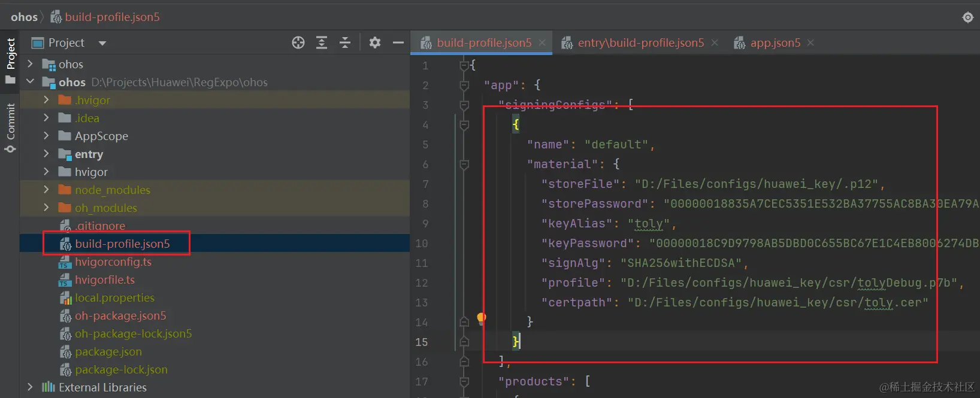This screenshot has width=980, height=398.
Task: Select oh-package.json5 in the file tree
Action: [x=120, y=315]
